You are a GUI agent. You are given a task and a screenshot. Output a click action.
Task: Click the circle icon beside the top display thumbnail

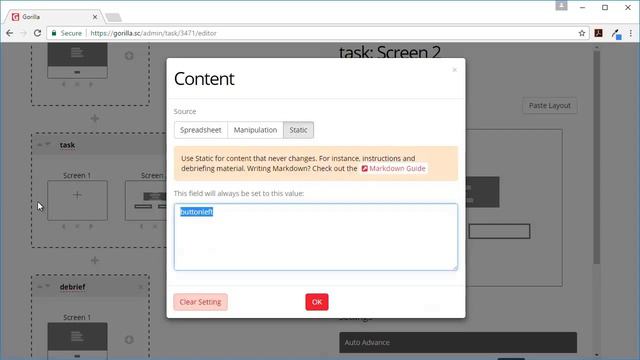[129, 56]
